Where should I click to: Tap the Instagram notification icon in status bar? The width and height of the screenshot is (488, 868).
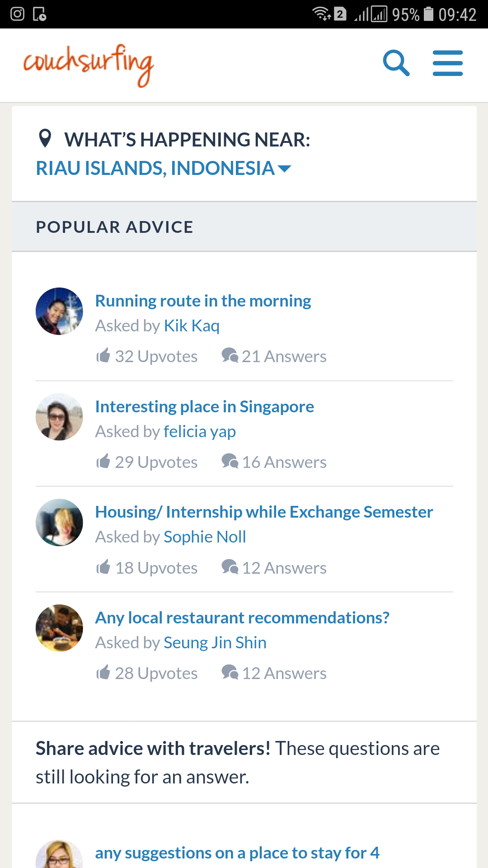(x=17, y=14)
